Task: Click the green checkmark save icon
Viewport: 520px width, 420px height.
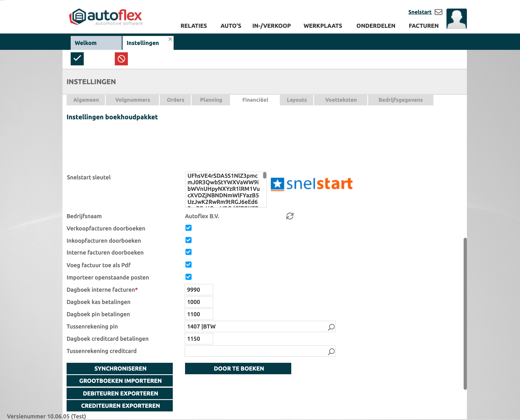Action: pyautogui.click(x=77, y=59)
